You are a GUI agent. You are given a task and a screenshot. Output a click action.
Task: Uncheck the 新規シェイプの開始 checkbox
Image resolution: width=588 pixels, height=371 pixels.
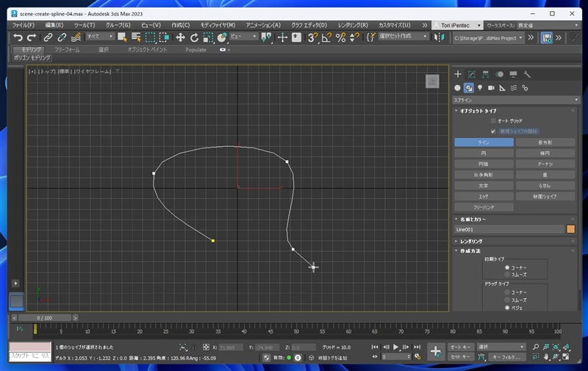(493, 132)
